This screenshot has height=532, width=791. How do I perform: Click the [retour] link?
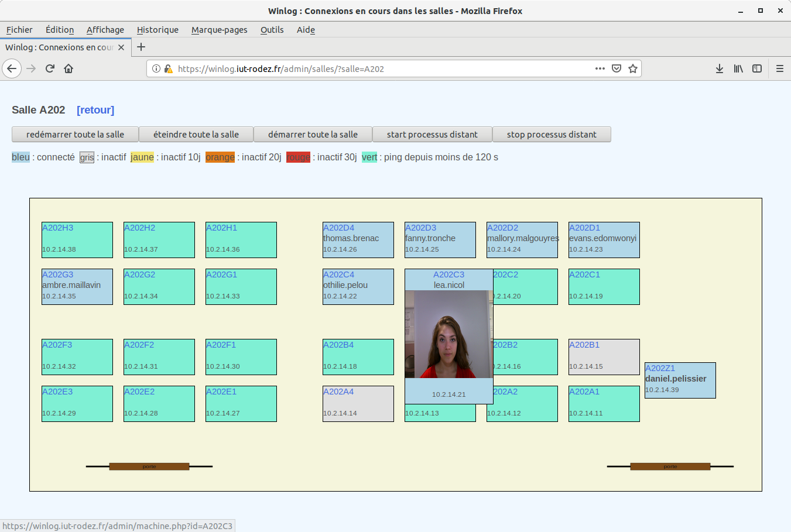(95, 110)
